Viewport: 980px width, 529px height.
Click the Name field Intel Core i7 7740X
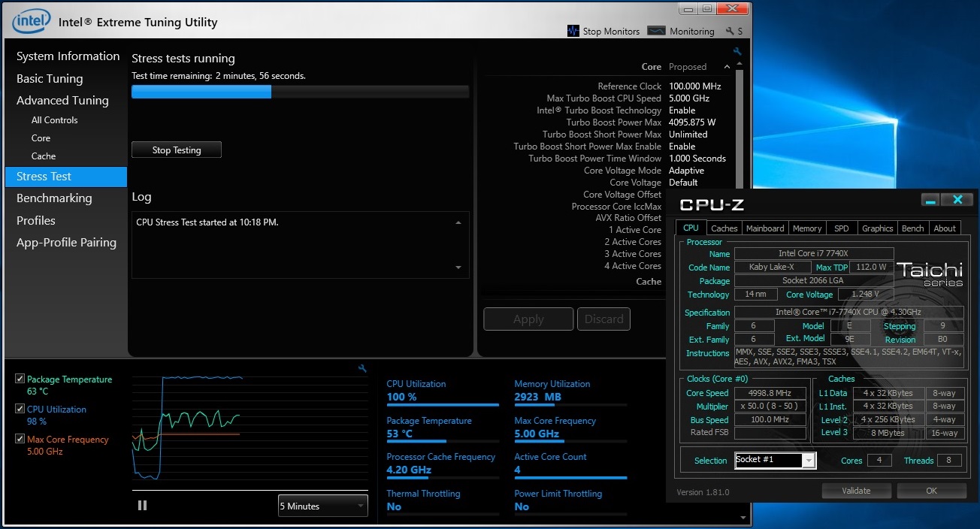coord(814,253)
